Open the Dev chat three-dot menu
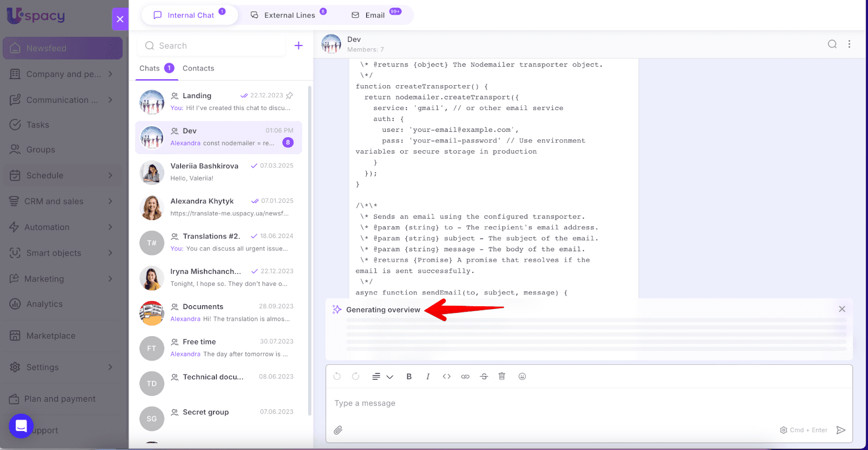The width and height of the screenshot is (868, 450). (x=849, y=44)
